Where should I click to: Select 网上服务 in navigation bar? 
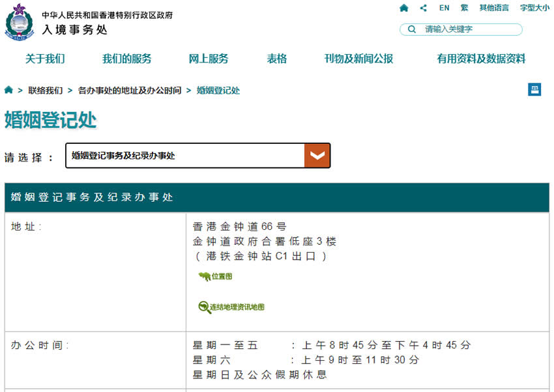(209, 59)
